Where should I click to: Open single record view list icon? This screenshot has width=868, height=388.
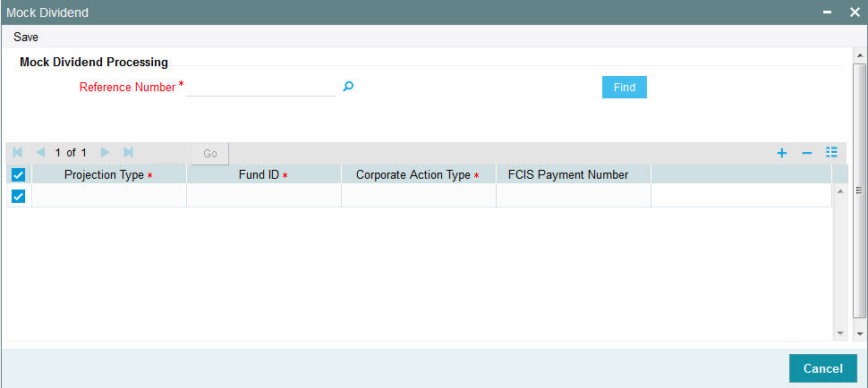831,153
